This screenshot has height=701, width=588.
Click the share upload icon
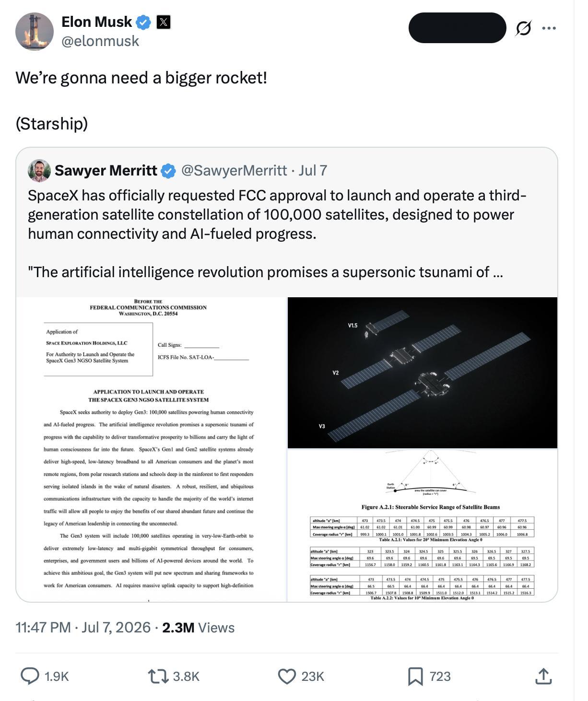[543, 676]
